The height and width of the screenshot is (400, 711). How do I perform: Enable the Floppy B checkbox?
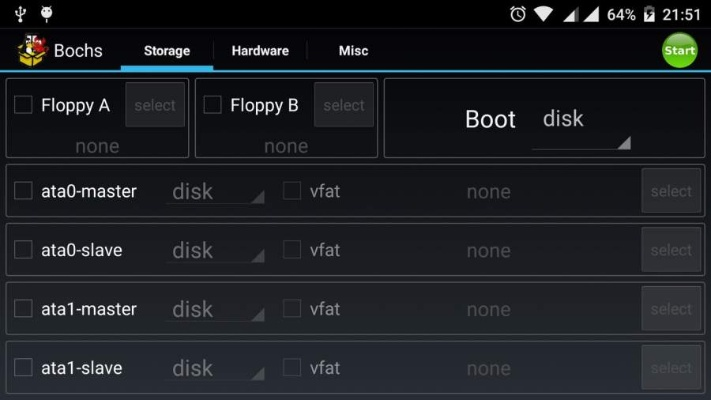212,105
